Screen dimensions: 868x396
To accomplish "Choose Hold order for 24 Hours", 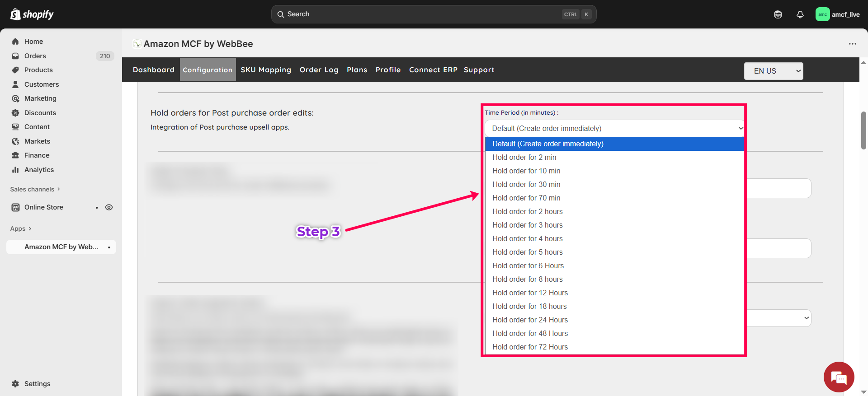I will [x=530, y=320].
